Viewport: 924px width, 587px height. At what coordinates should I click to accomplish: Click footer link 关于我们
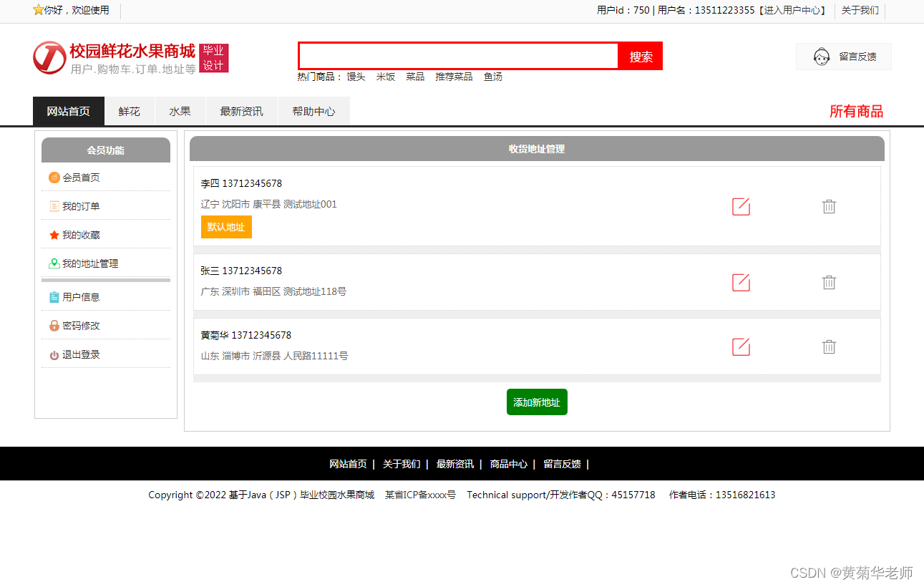click(x=402, y=464)
